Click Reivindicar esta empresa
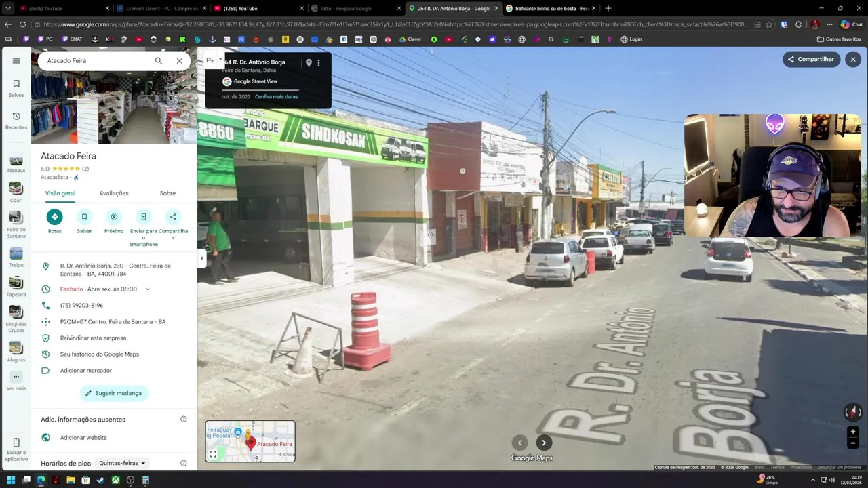Screen dimensions: 868x488 tap(93, 338)
